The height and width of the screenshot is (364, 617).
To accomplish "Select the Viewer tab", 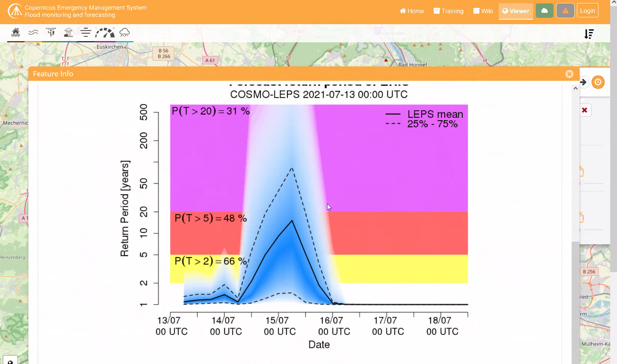I will point(516,11).
